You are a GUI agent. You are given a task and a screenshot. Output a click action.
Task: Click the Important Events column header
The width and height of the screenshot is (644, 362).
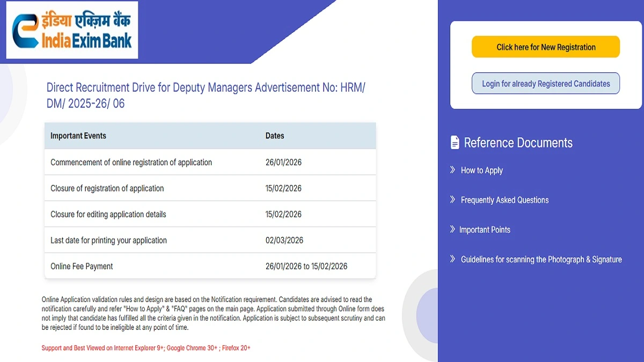77,136
